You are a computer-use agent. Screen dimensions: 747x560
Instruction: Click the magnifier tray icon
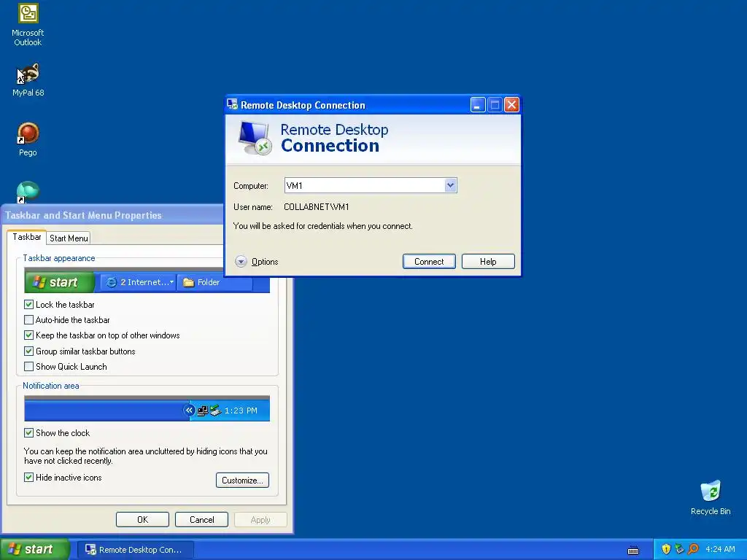(693, 549)
